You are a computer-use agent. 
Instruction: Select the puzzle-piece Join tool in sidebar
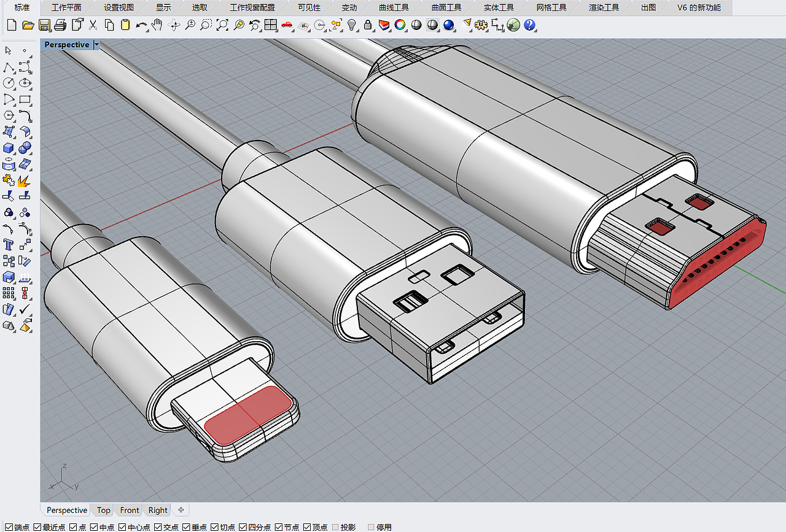coord(9,180)
